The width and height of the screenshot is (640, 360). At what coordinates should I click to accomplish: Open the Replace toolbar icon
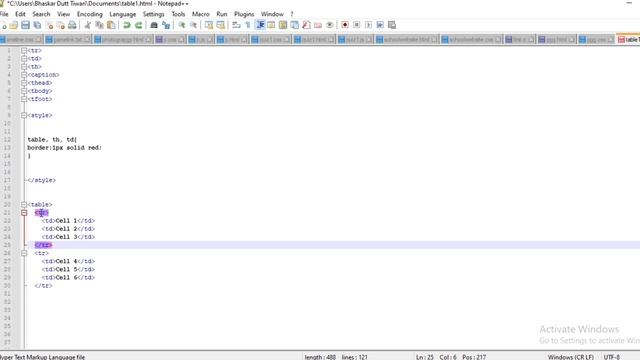pos(166,25)
